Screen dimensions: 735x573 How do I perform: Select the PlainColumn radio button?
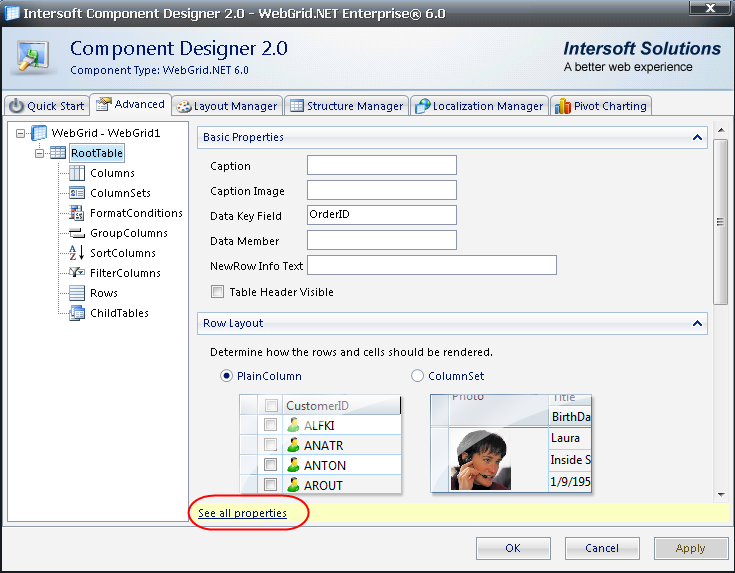pos(226,376)
